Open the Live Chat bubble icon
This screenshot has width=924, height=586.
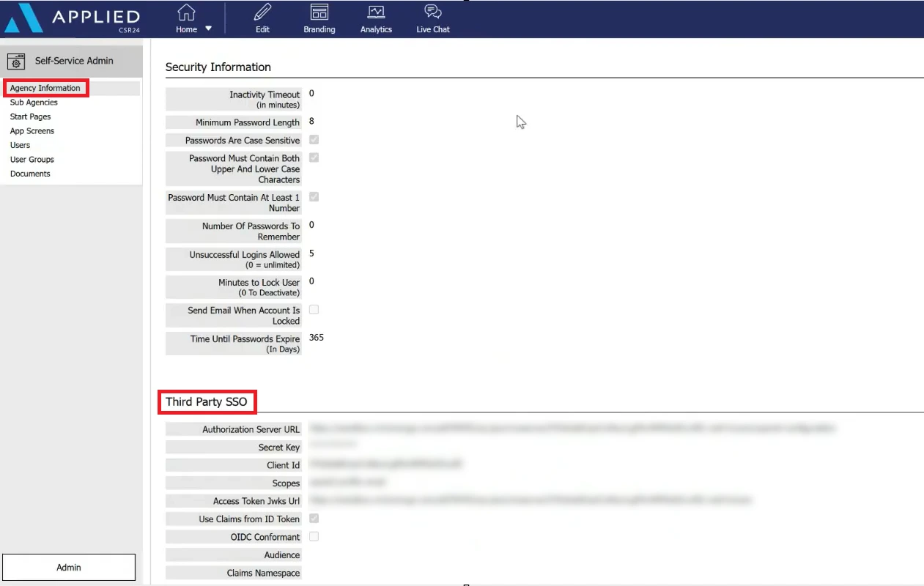point(433,12)
